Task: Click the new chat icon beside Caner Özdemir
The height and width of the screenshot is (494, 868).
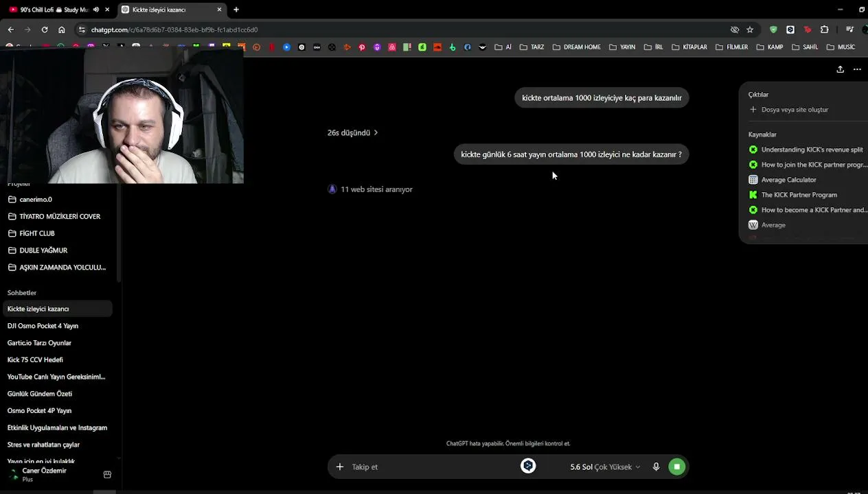Action: (x=107, y=474)
